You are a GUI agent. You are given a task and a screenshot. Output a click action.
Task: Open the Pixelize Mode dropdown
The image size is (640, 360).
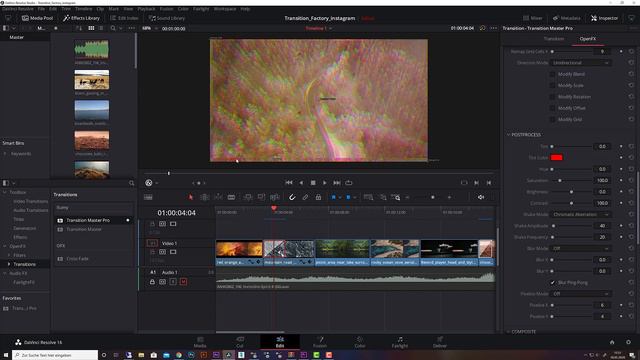pyautogui.click(x=581, y=293)
